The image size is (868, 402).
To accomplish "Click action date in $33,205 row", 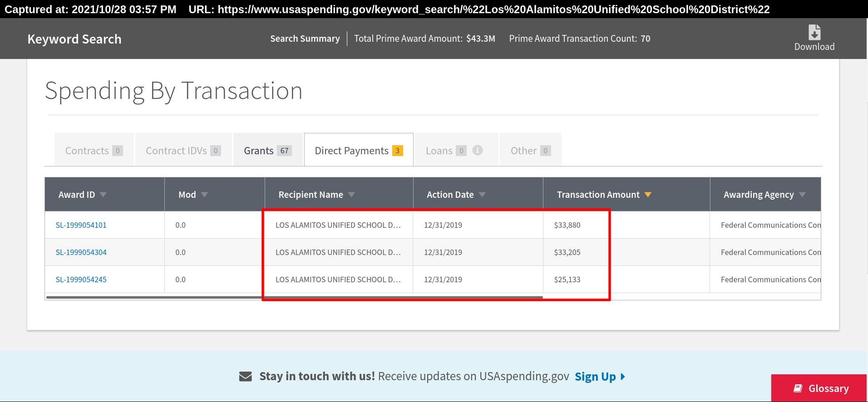I will [x=443, y=252].
